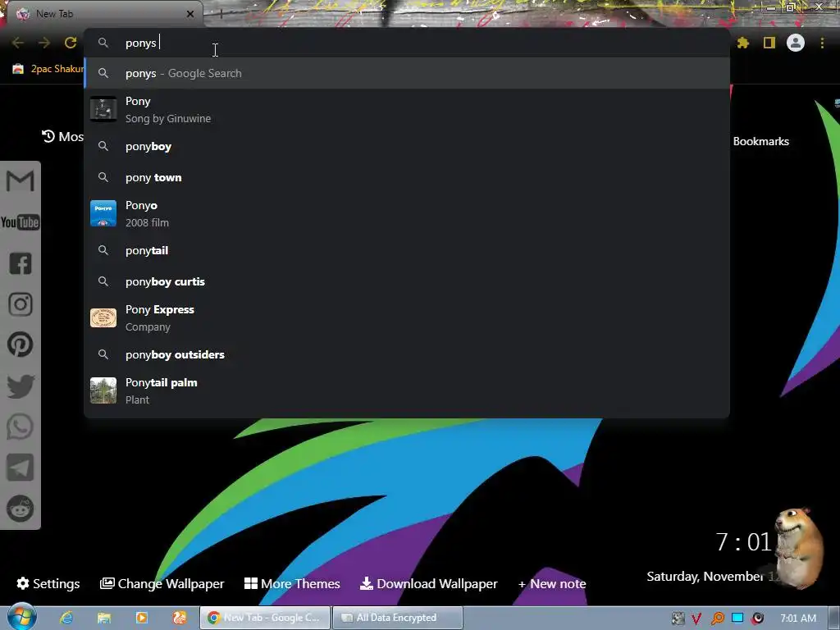Open the Twitter bird shortcut
Viewport: 840px width, 630px height.
21,386
